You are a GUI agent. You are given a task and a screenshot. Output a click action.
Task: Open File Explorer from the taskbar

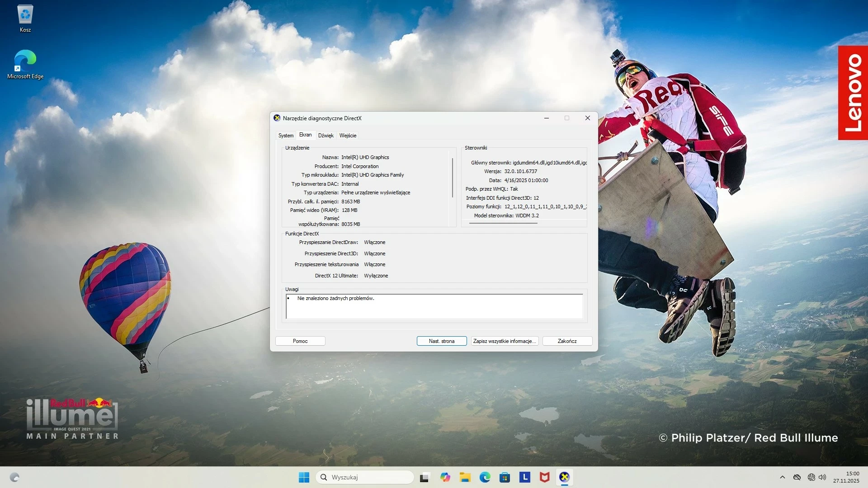tap(465, 477)
